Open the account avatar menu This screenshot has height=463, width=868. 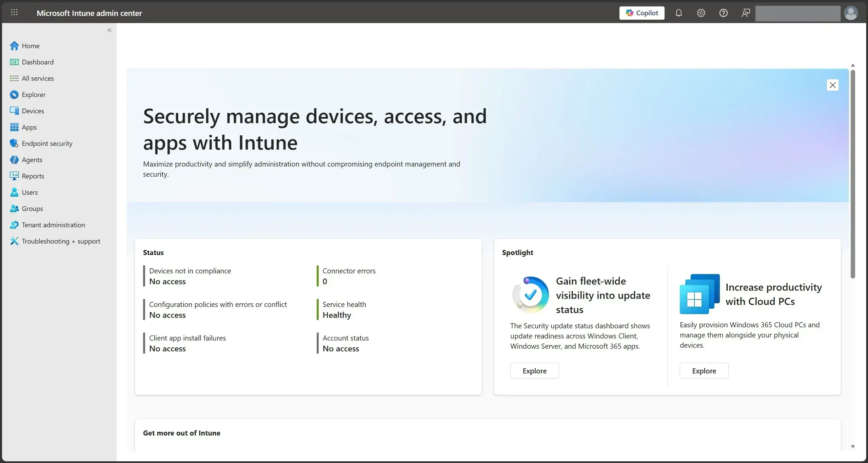(851, 13)
